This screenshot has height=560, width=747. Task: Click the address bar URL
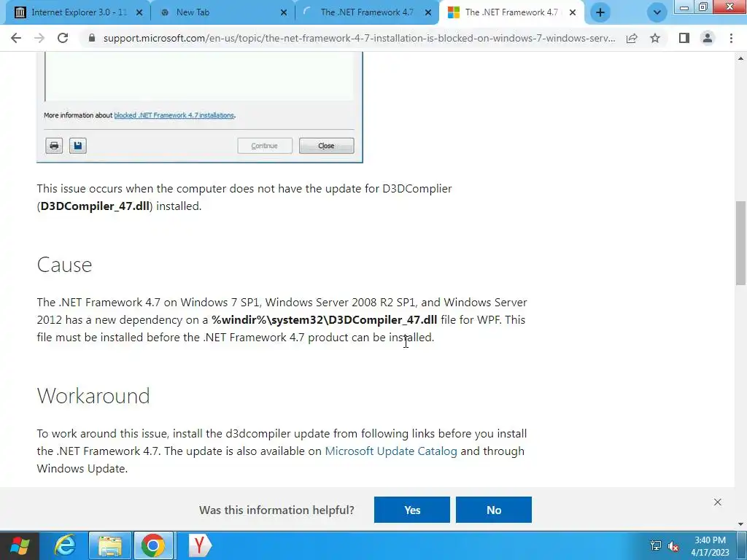(x=359, y=38)
